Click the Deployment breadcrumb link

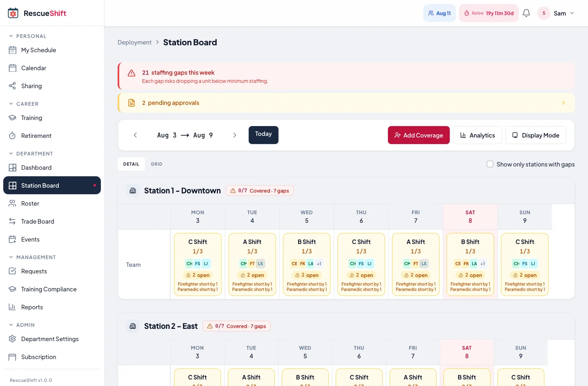point(134,42)
